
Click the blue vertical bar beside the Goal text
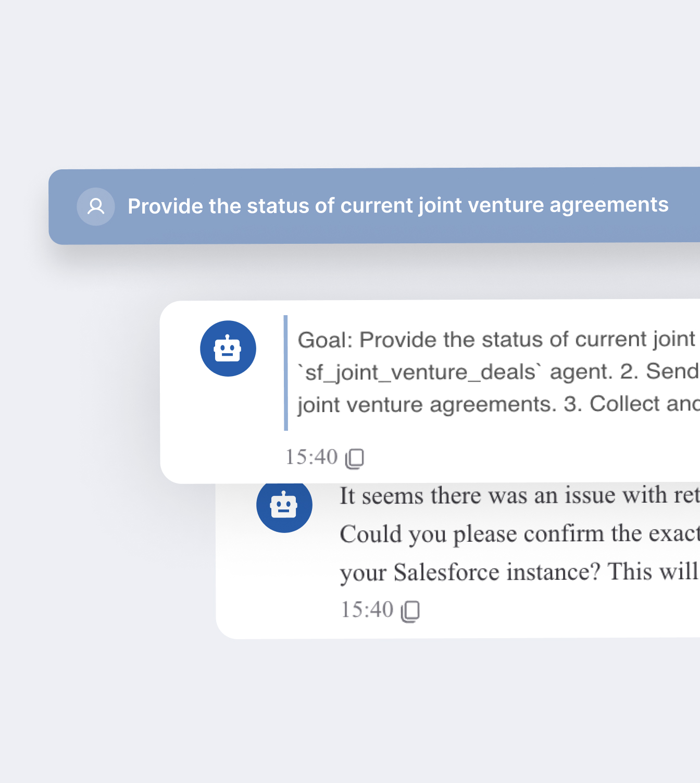point(286,371)
